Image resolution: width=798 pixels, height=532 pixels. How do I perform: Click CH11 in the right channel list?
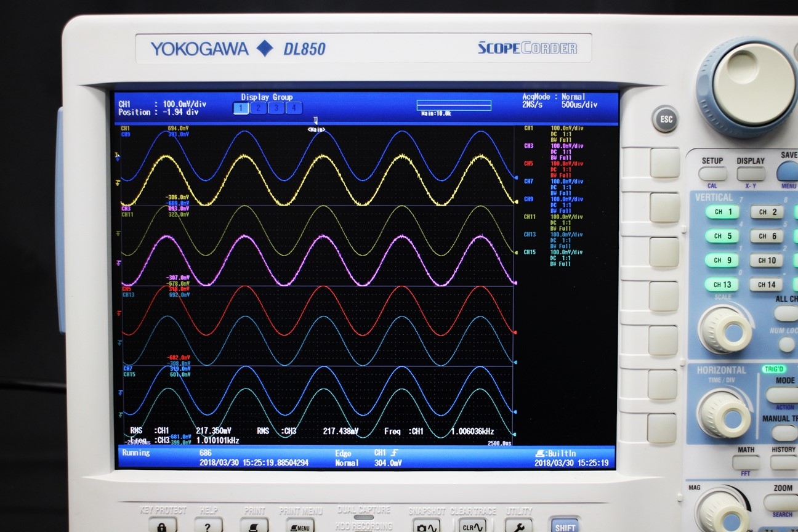pos(530,217)
